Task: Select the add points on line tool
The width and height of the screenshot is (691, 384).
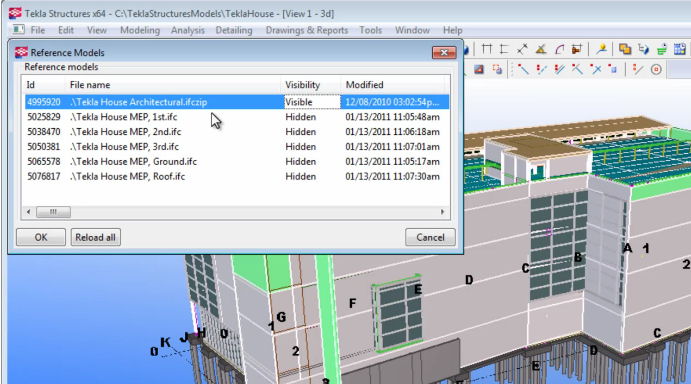Action: pyautogui.click(x=541, y=69)
